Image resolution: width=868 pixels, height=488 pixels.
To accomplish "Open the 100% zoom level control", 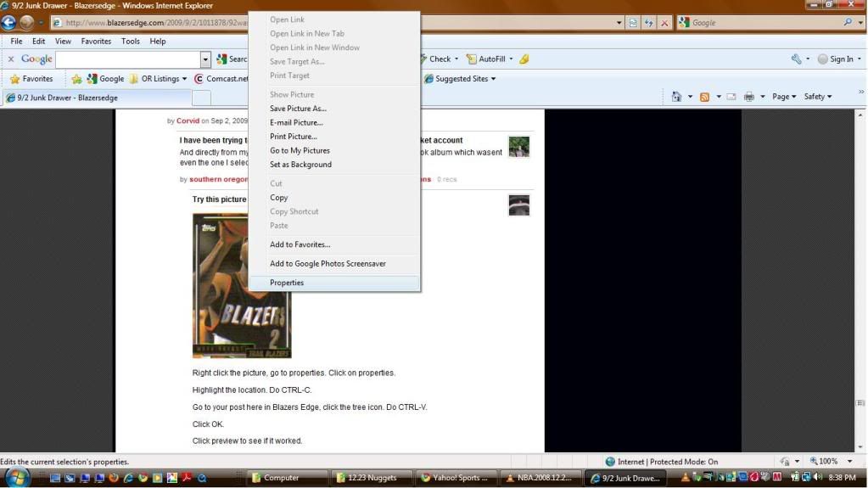I will pyautogui.click(x=832, y=462).
